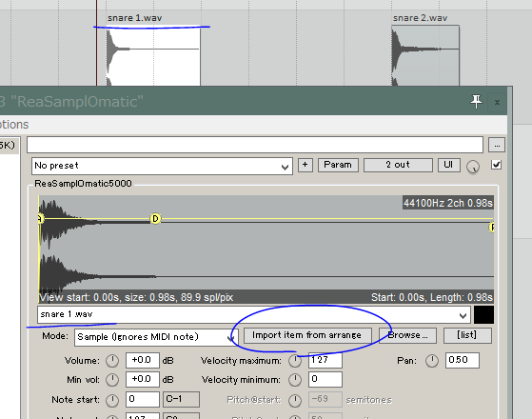The width and height of the screenshot is (532, 419).
Task: Click the wet/dry mix knob beside UI button
Action: (x=473, y=167)
